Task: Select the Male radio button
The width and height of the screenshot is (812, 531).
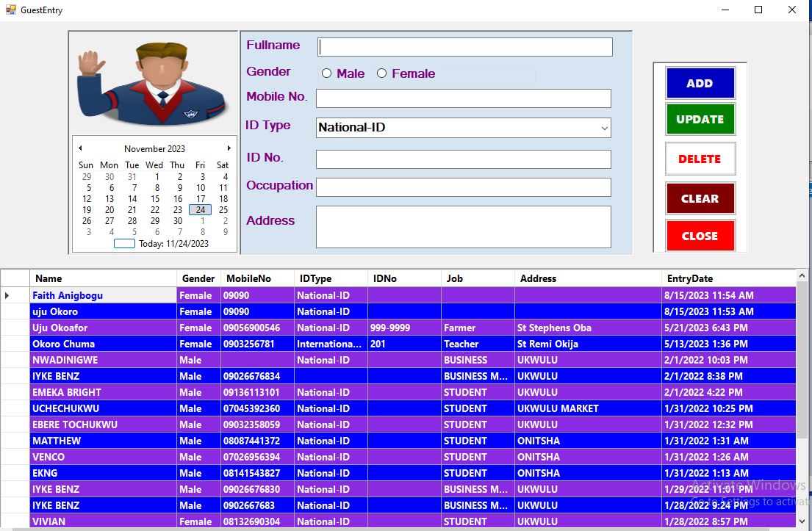Action: point(327,73)
